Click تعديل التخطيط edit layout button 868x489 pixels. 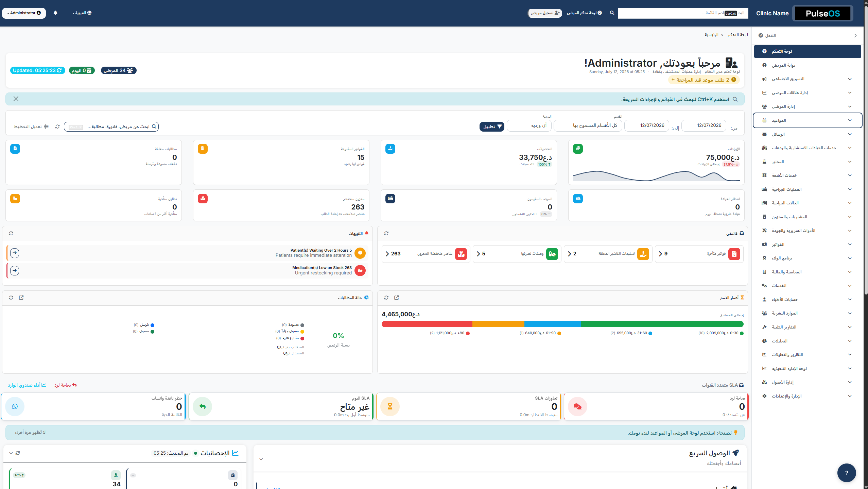31,127
